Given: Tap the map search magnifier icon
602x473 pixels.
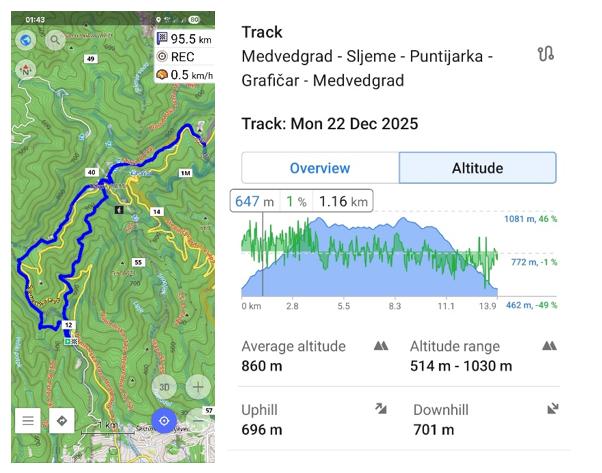Looking at the screenshot, I should coord(54,40).
